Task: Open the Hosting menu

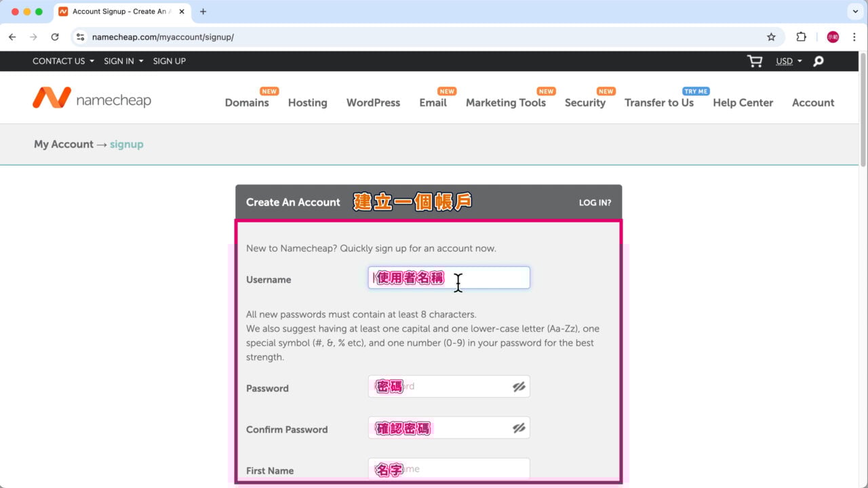Action: [x=307, y=103]
